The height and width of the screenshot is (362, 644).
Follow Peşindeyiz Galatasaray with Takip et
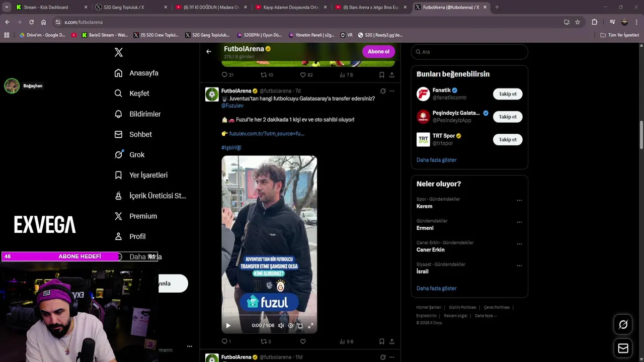click(x=508, y=117)
